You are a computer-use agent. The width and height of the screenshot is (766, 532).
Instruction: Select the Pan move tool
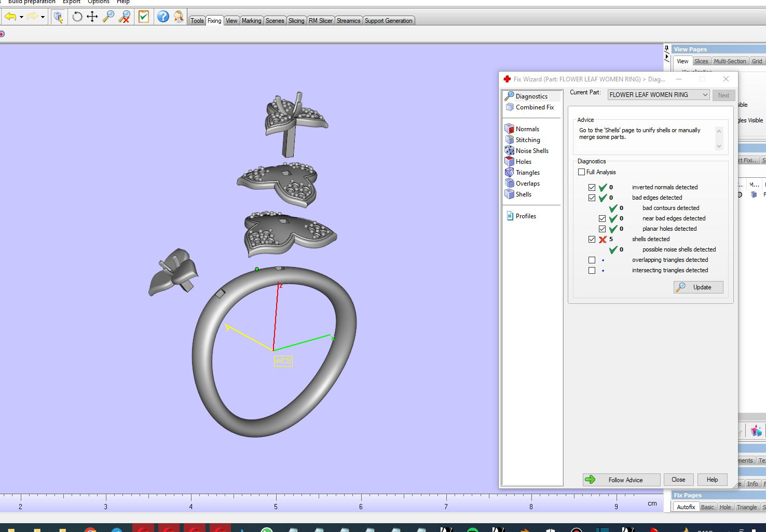point(92,17)
